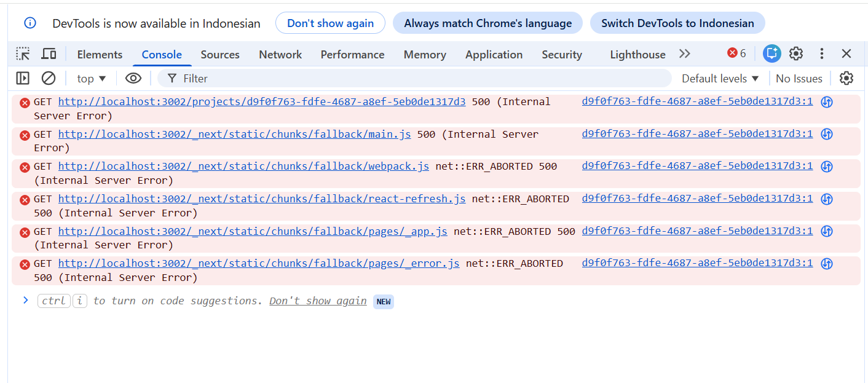Select the Security tab
Image resolution: width=868 pixels, height=383 pixels.
pyautogui.click(x=562, y=54)
